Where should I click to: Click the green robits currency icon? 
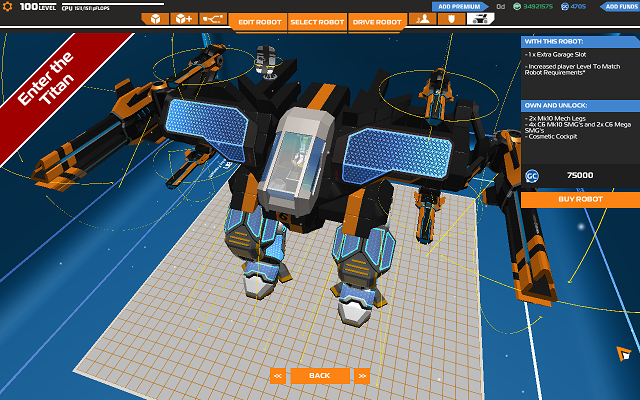517,7
